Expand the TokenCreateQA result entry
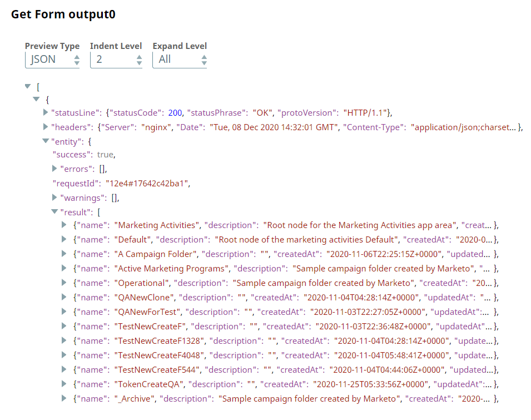The image size is (531, 420). [64, 384]
